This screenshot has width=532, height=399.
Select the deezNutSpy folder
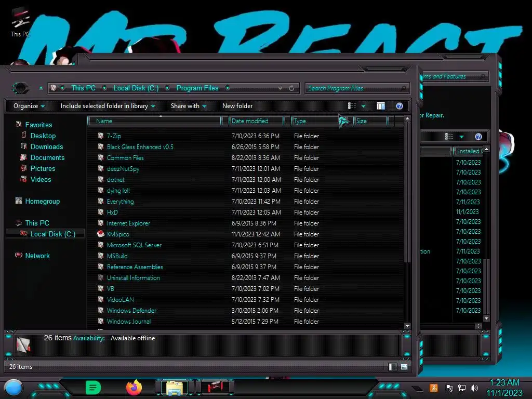(123, 169)
